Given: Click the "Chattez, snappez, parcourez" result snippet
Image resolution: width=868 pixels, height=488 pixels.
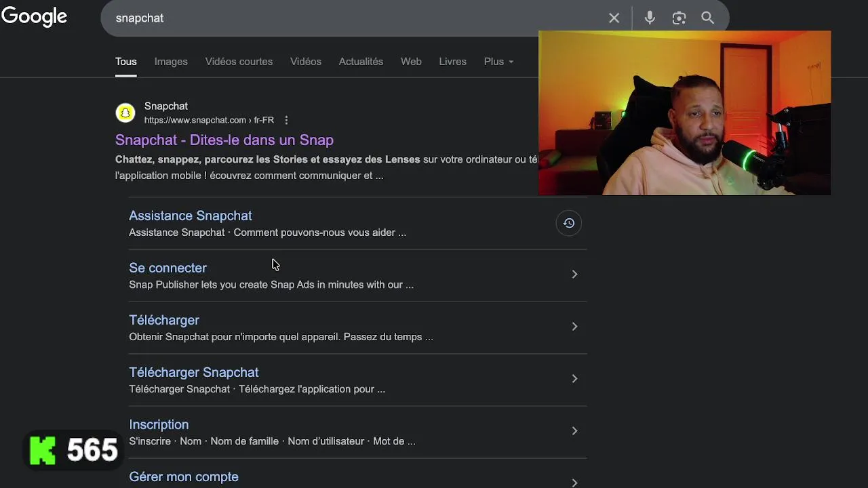Looking at the screenshot, I should [326, 167].
